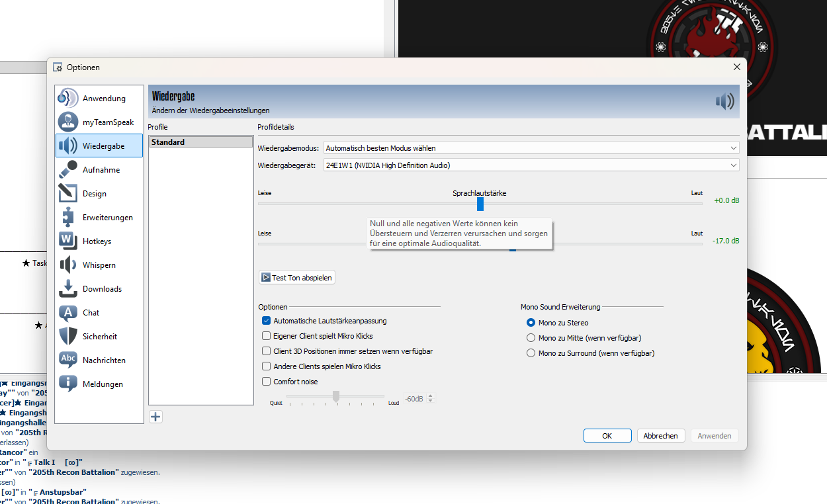Viewport: 827px width, 504px height.
Task: Open the Downloads arrow icon
Action: [x=68, y=288]
